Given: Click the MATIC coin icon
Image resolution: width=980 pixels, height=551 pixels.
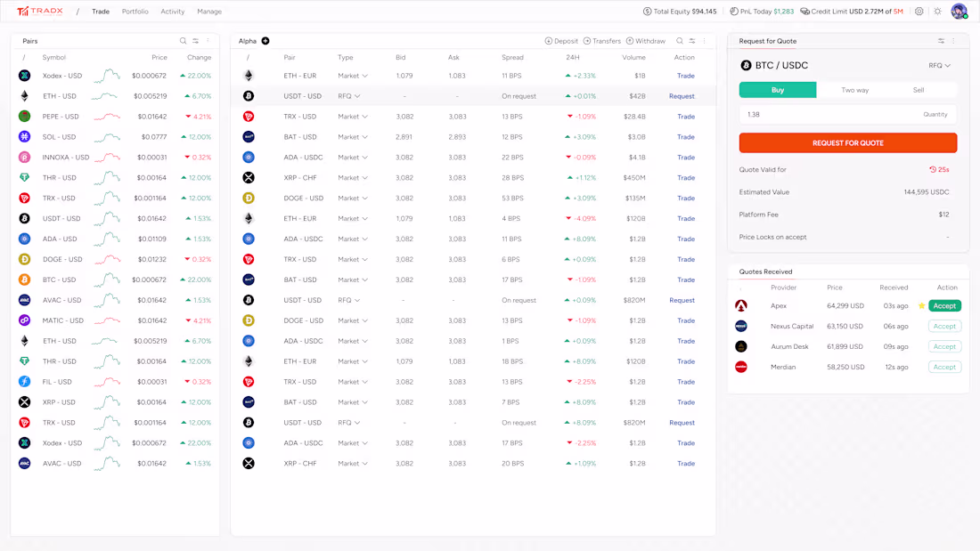Looking at the screenshot, I should click(x=24, y=320).
